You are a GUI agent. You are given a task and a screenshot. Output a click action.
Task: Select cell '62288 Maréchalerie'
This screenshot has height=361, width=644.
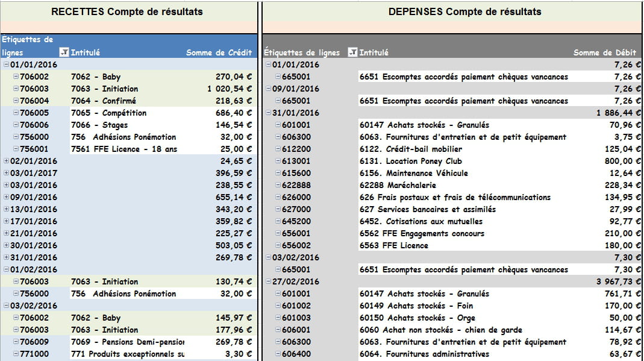(398, 185)
